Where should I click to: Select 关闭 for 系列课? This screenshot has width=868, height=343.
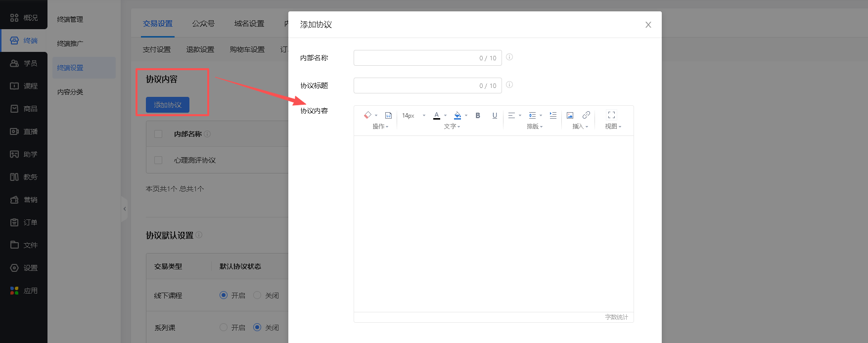pos(257,327)
